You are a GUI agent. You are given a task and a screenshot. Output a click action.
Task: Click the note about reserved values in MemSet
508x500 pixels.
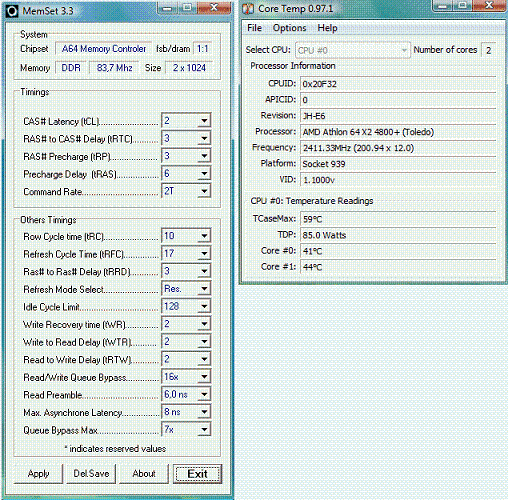pyautogui.click(x=115, y=449)
